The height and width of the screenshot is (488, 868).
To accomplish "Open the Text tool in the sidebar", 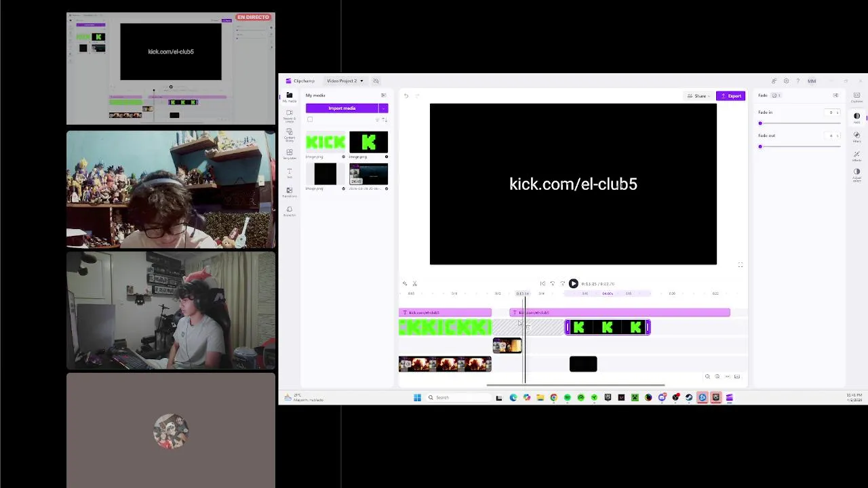I will (x=290, y=173).
